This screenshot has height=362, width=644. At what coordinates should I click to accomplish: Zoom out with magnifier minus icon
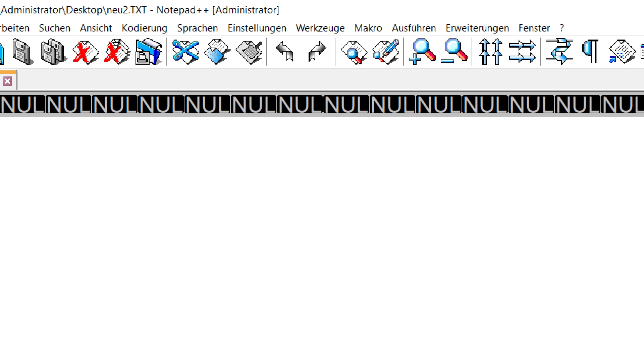click(x=454, y=52)
